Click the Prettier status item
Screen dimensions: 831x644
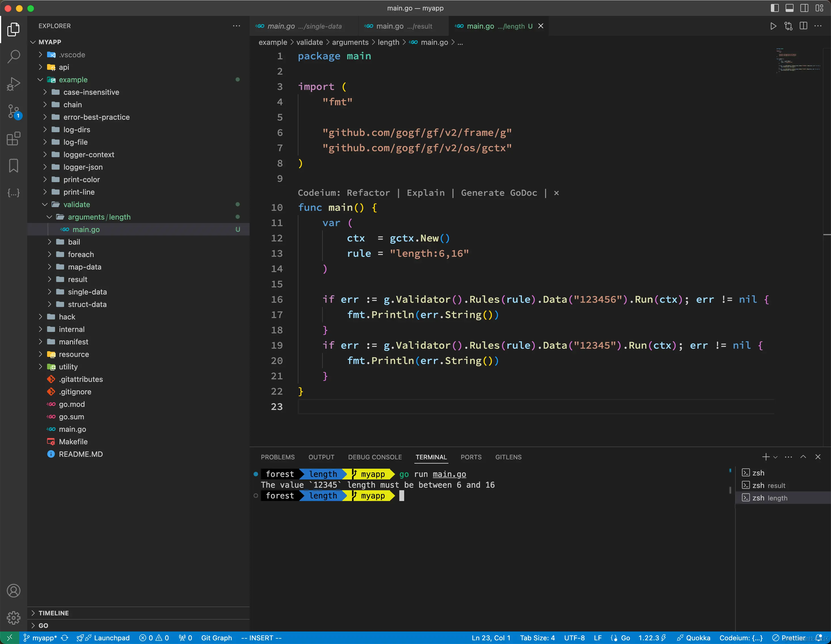tap(788, 638)
